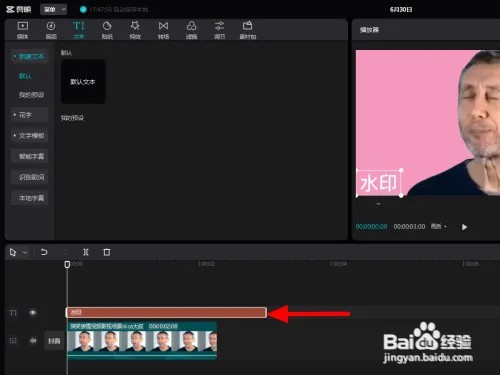
Task: Undo the last action
Action: (44, 252)
